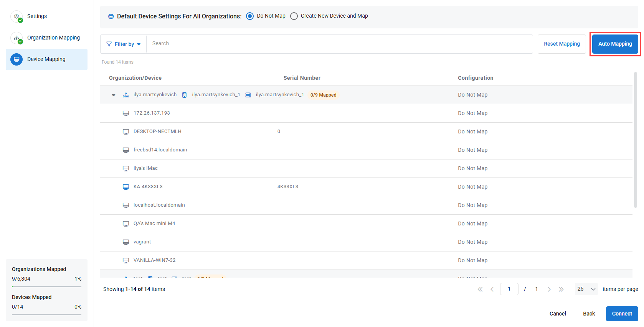Open the Settings step in sidebar
This screenshot has height=327, width=644.
pos(37,16)
